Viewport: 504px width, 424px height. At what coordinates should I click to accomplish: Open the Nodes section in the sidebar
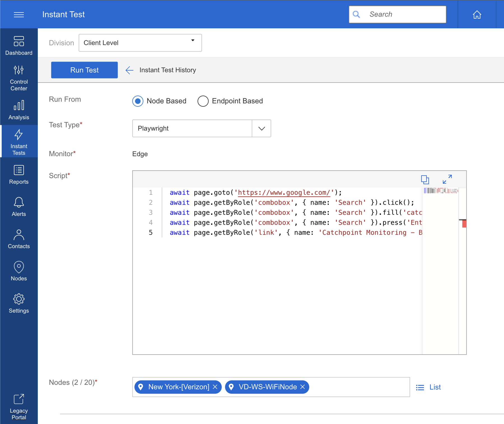click(19, 271)
